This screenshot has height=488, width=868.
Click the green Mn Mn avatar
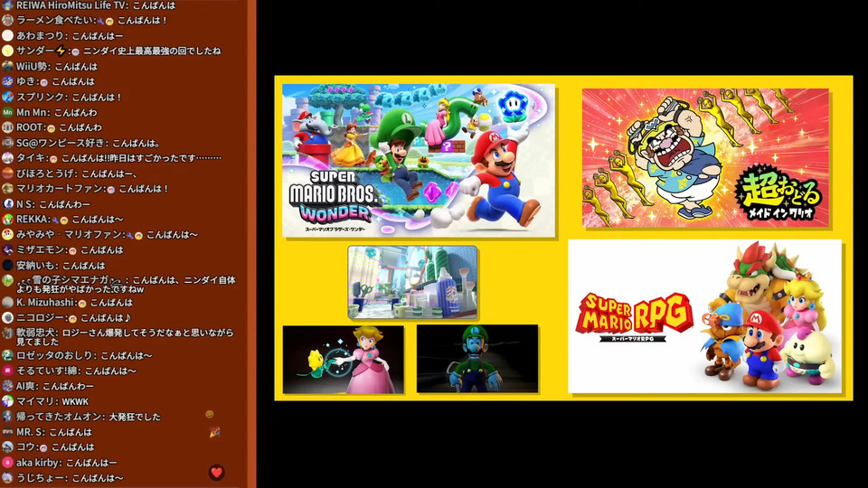(7, 112)
